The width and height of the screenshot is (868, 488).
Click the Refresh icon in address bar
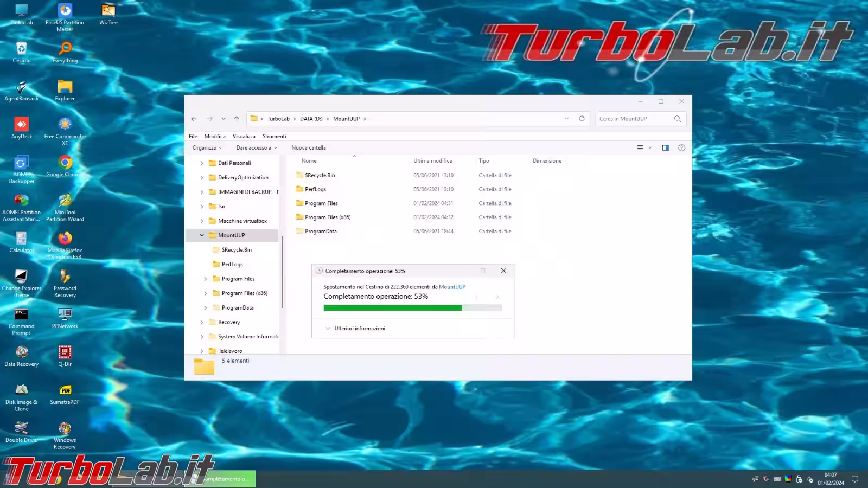pyautogui.click(x=582, y=119)
